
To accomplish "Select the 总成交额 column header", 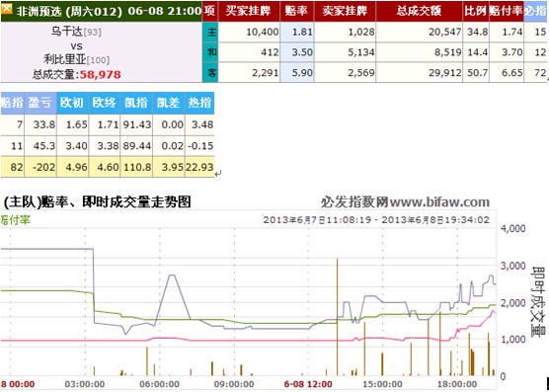I will (419, 11).
